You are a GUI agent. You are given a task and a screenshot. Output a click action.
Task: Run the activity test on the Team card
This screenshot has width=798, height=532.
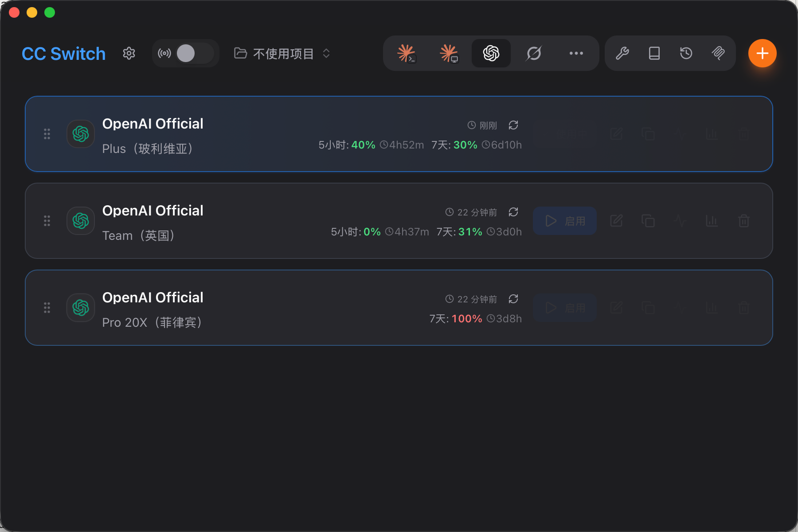(x=680, y=221)
